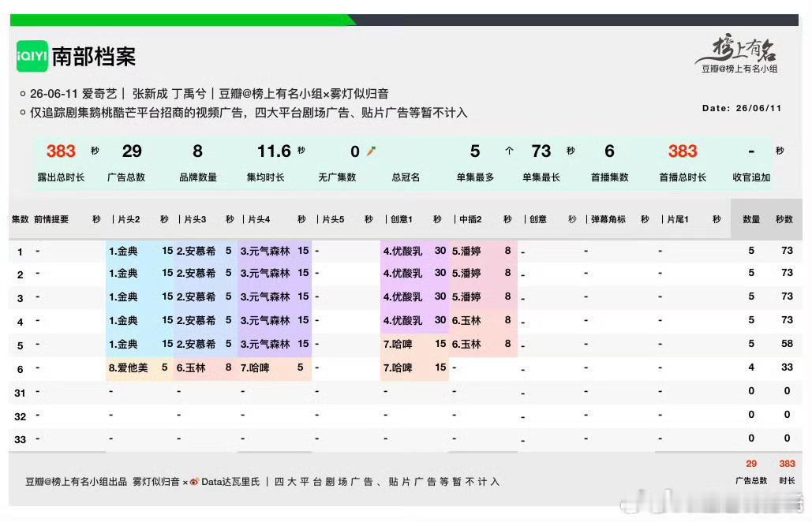Click 7.哈啤 in the 创意1 cell of episode 5
This screenshot has width=812, height=522.
click(398, 345)
